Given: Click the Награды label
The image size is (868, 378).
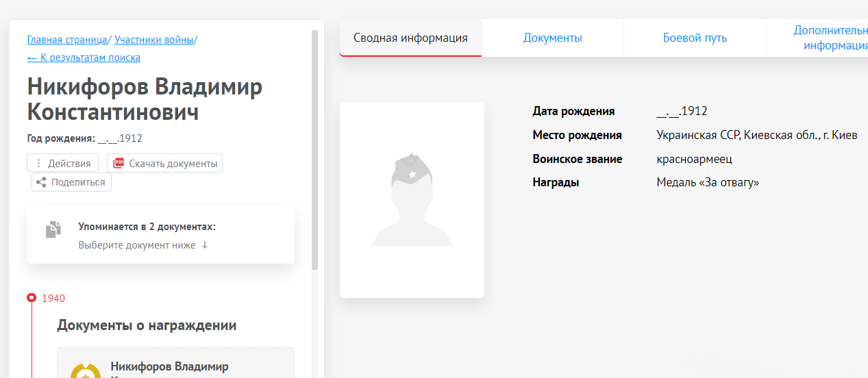Looking at the screenshot, I should pos(556,182).
